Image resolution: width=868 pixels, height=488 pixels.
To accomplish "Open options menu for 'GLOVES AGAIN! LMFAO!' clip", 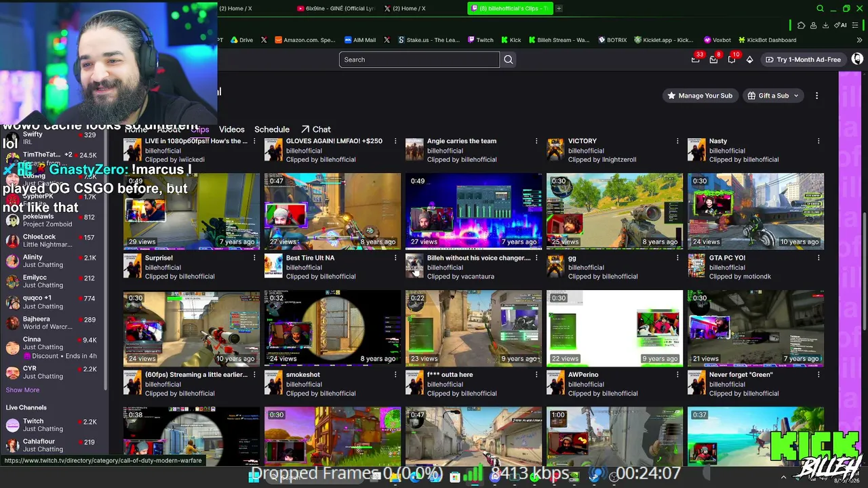I will tap(395, 141).
